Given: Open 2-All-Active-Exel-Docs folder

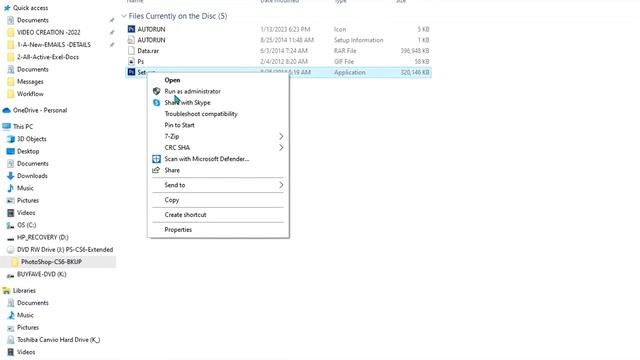Looking at the screenshot, I should tap(48, 57).
